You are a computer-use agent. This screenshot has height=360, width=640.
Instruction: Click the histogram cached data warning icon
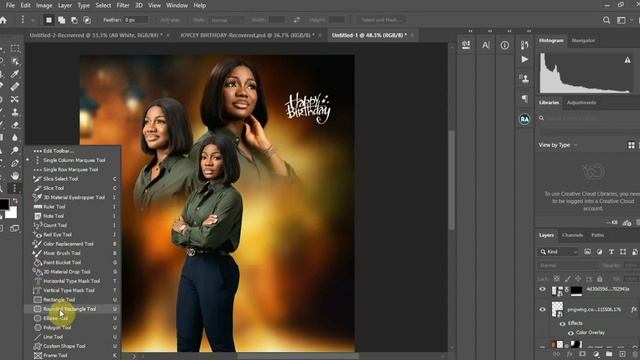pyautogui.click(x=627, y=60)
